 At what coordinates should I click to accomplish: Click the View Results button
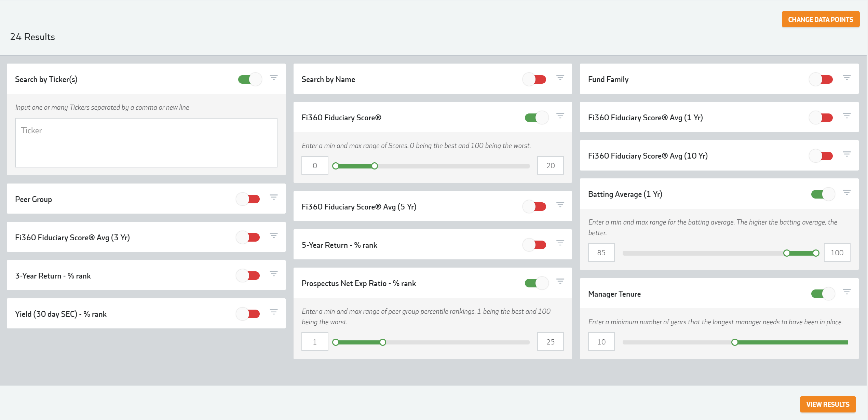[827, 404]
